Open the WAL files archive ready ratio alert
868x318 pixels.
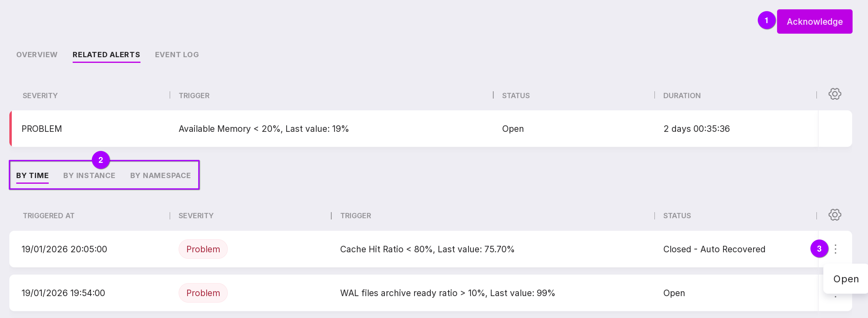(x=447, y=293)
